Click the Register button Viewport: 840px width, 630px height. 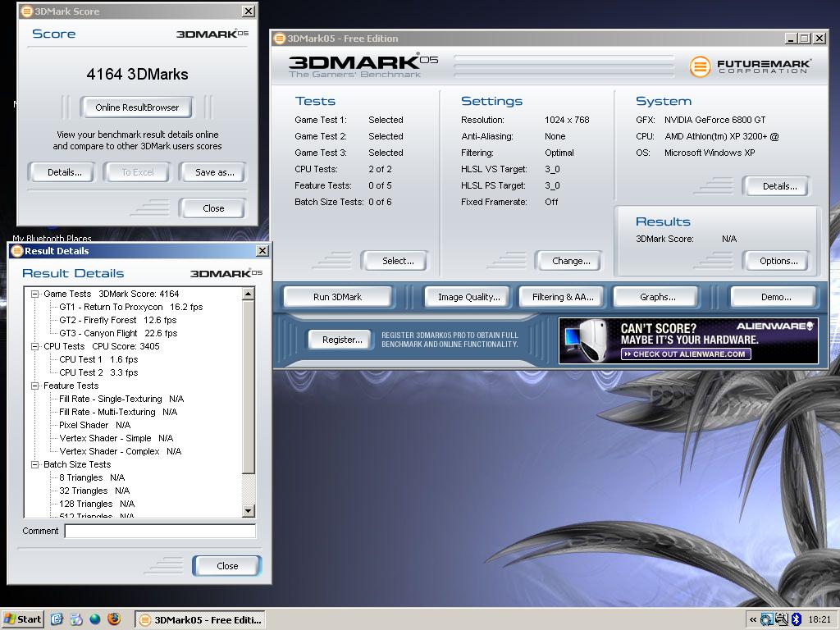pos(342,340)
